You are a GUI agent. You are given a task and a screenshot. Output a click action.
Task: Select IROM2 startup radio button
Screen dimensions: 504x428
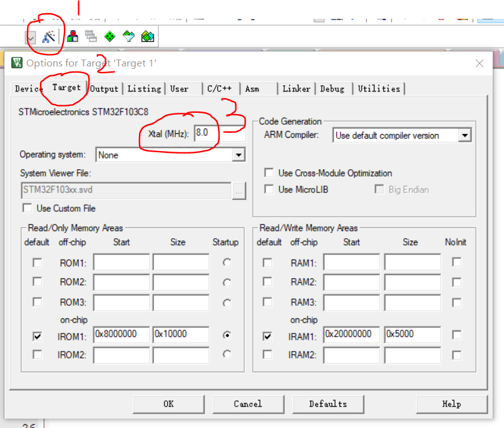[227, 354]
